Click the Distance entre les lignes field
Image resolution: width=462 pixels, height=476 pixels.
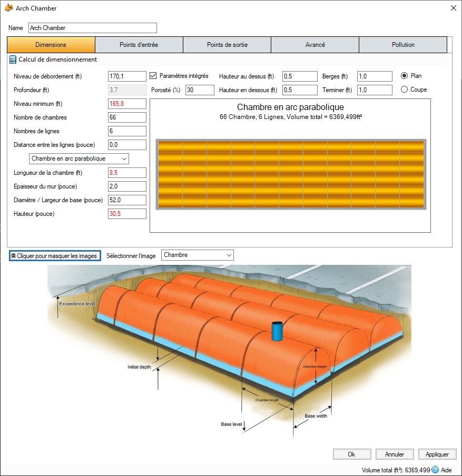[127, 145]
